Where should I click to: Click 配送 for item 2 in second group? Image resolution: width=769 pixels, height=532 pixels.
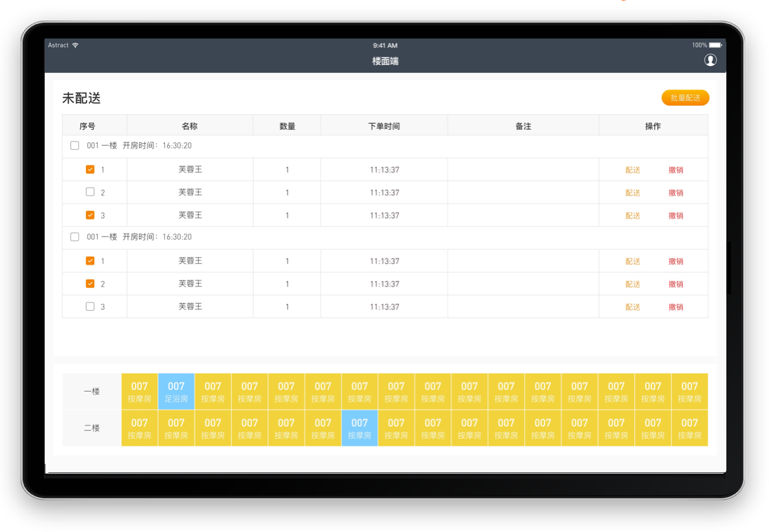(633, 285)
